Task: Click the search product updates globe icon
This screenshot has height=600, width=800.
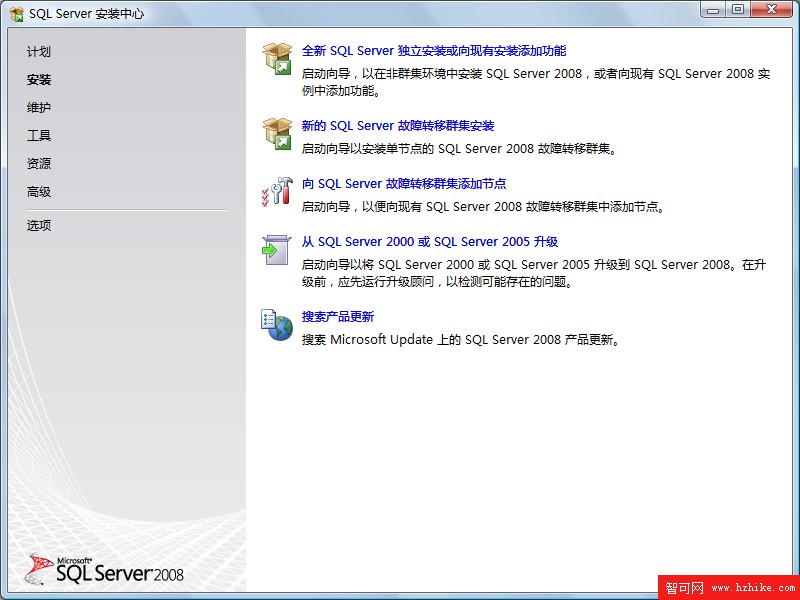Action: click(277, 324)
